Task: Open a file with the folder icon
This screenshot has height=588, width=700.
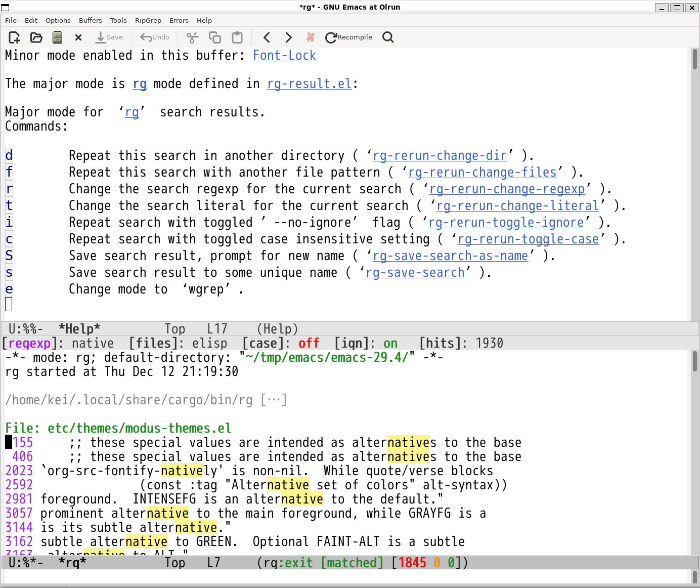Action: (36, 37)
